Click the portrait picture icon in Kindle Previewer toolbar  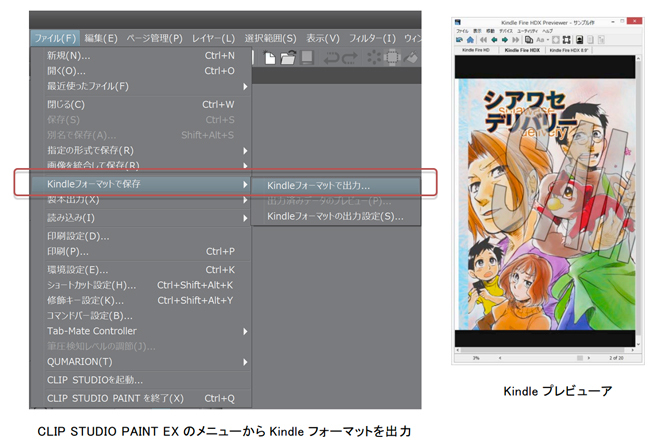pos(580,40)
